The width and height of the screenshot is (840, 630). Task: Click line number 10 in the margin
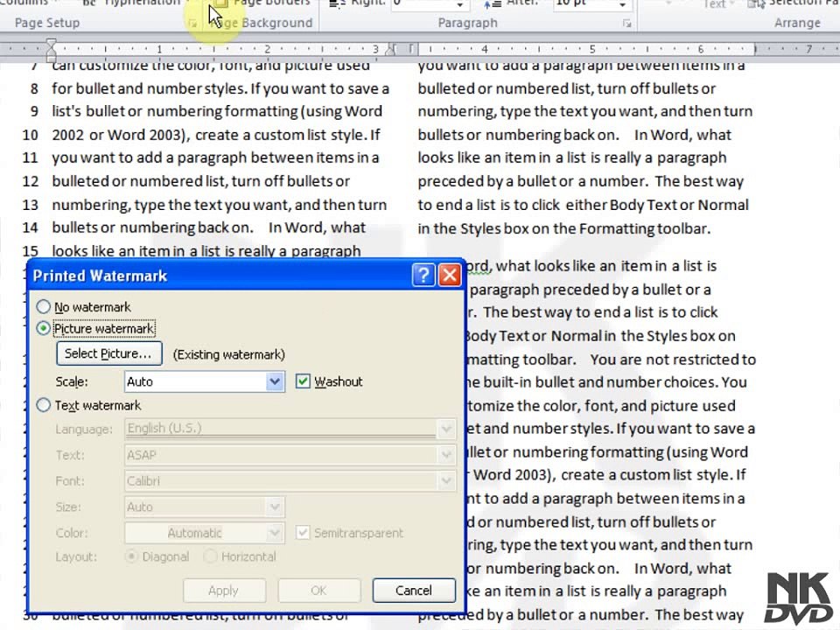point(31,135)
